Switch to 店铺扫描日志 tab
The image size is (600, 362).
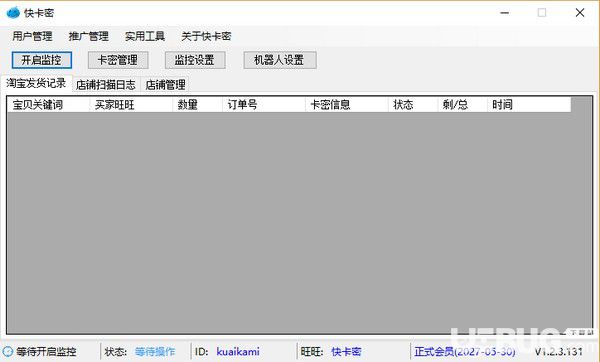[106, 85]
